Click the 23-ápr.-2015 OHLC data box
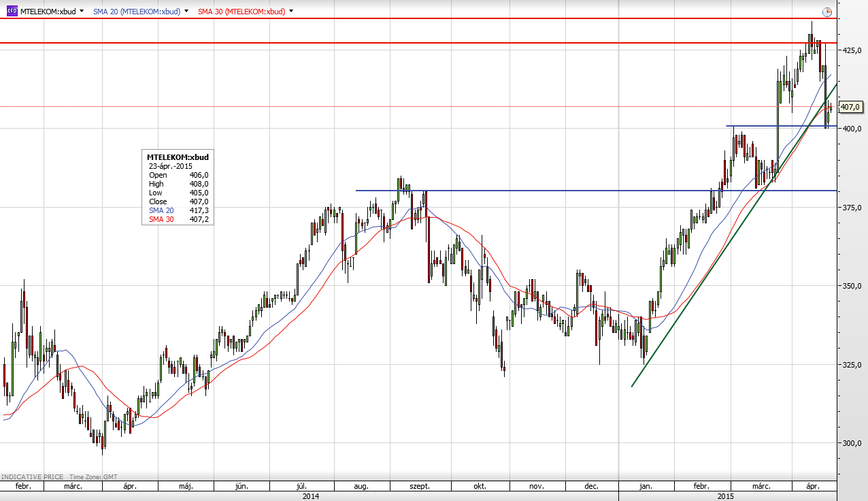Screen dimensions: 868x501 [178, 188]
